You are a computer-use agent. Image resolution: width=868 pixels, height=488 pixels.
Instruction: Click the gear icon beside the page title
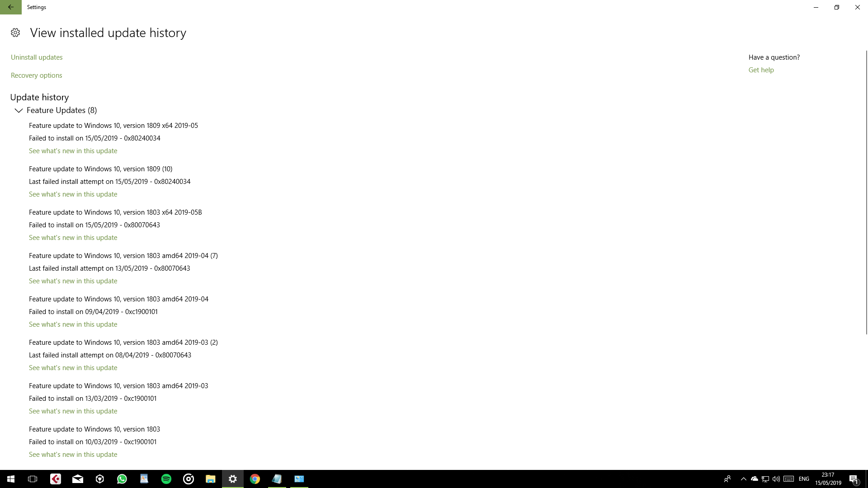pyautogui.click(x=15, y=33)
